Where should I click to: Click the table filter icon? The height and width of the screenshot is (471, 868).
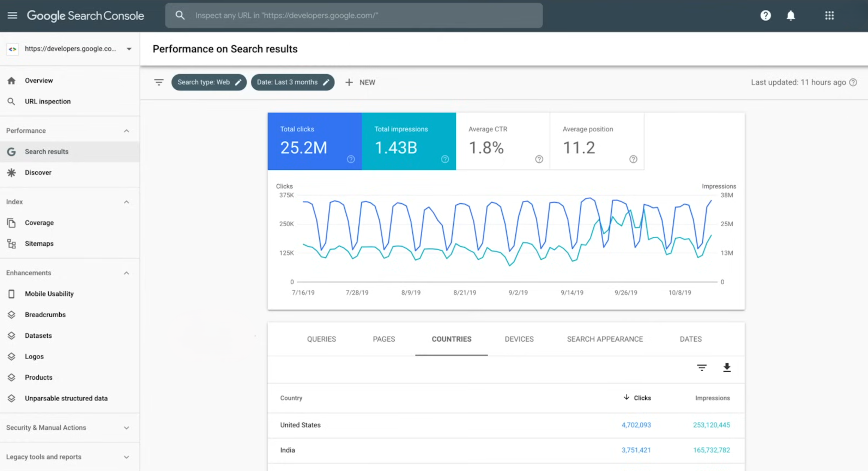(702, 368)
